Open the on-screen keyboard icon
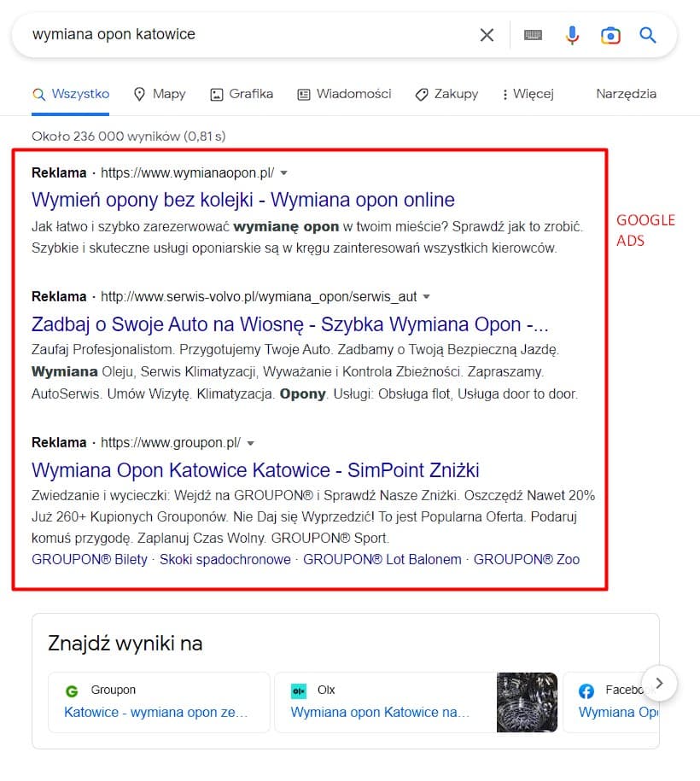 [x=533, y=35]
